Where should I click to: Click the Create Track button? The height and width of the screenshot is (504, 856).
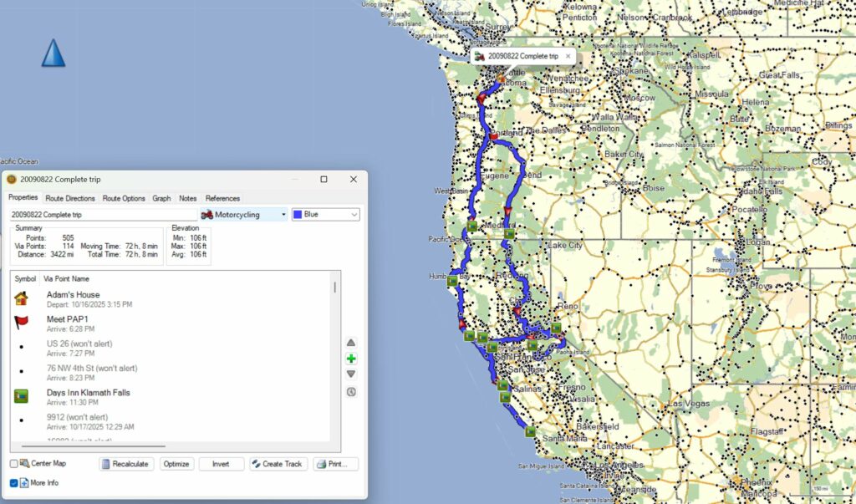tap(278, 464)
